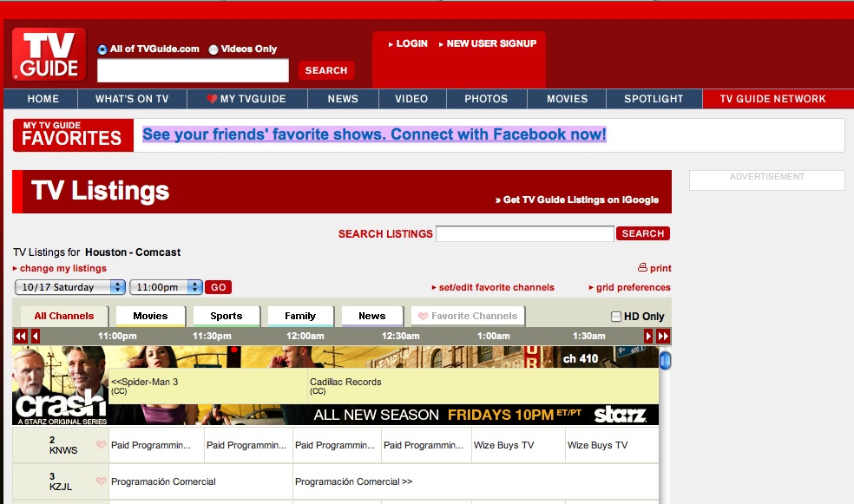Jump back with the double left arrow

pos(21,336)
